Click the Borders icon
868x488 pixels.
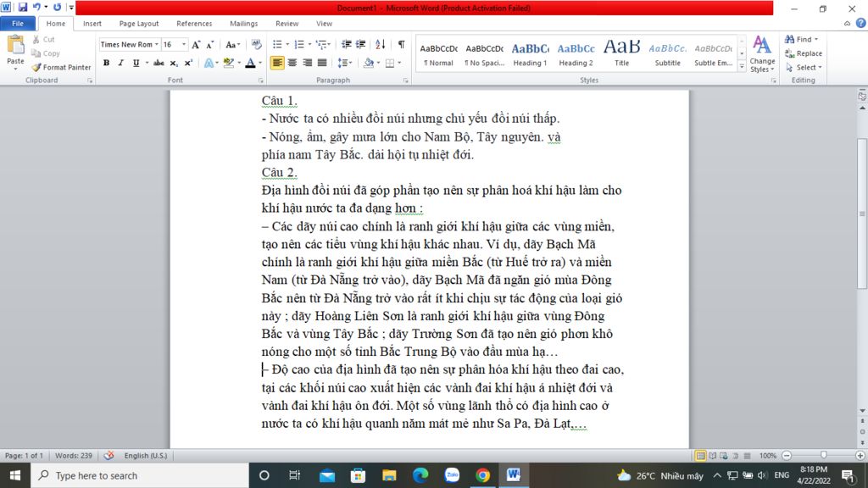pos(390,63)
